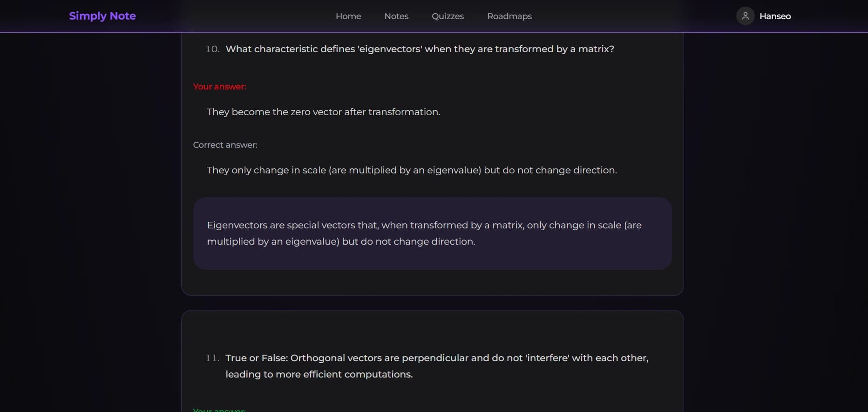Open the user profile avatar icon

click(745, 16)
